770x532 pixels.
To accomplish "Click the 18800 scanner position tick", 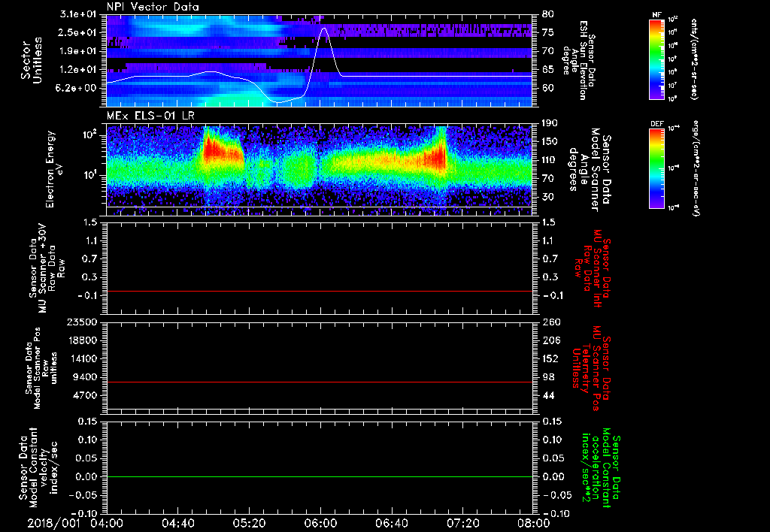I will click(x=81, y=340).
